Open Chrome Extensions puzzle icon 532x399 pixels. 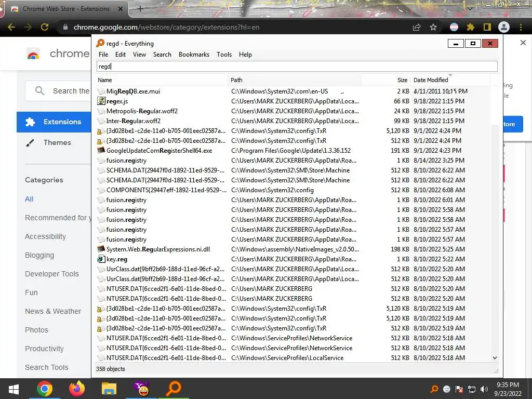click(x=471, y=27)
